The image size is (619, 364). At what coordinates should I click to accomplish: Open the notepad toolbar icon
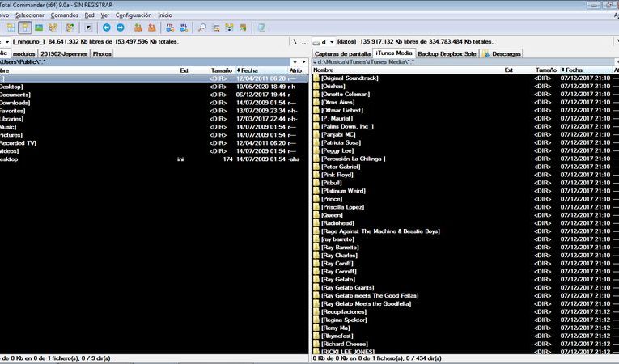click(x=261, y=28)
